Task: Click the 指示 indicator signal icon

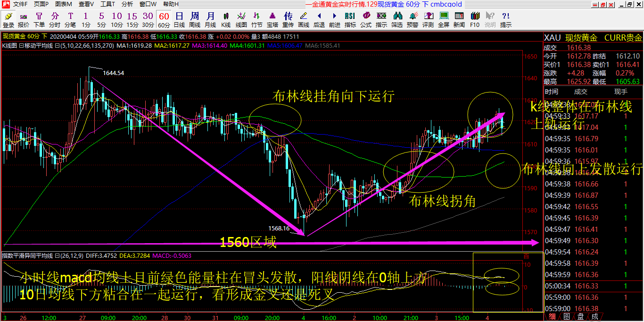Action: (381, 20)
